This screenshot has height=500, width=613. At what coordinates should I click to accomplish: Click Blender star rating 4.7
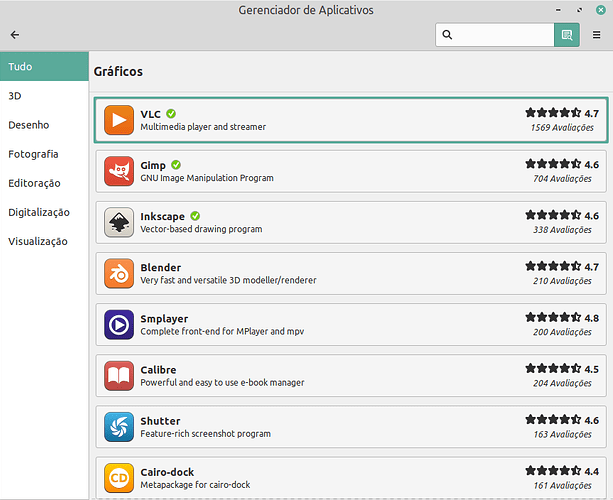click(562, 267)
